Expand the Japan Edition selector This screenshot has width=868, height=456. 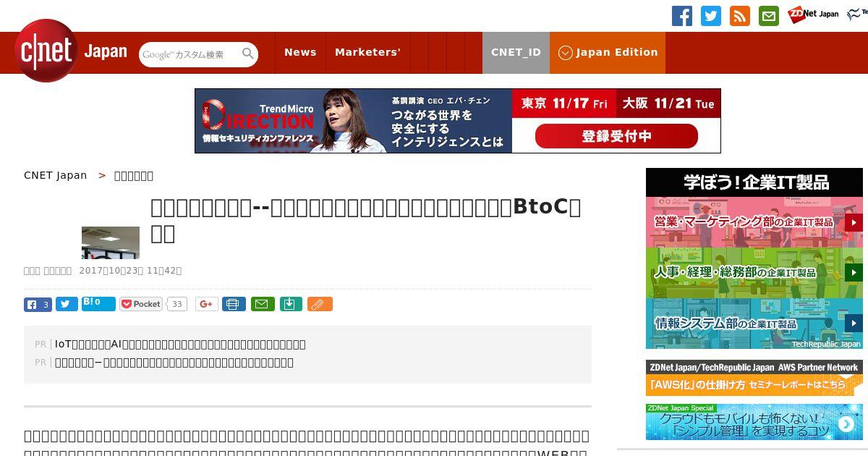608,52
